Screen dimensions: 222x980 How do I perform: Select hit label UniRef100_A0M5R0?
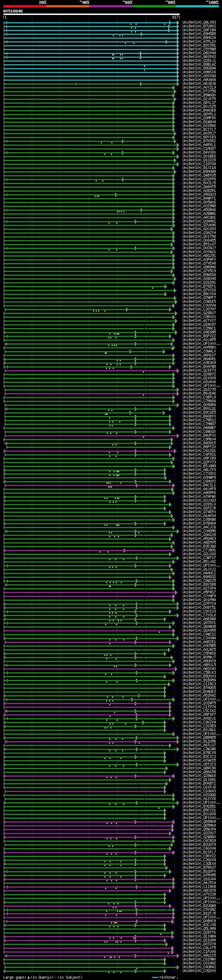199,347
